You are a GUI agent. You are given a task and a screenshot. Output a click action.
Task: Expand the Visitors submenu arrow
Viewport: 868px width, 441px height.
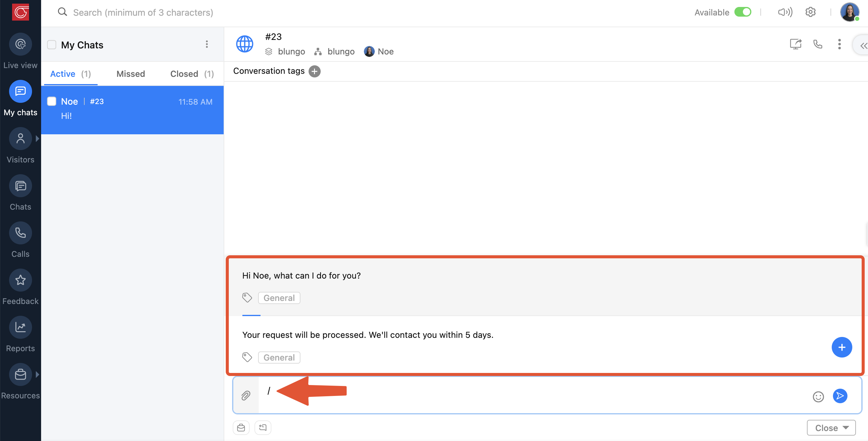pyautogui.click(x=37, y=139)
